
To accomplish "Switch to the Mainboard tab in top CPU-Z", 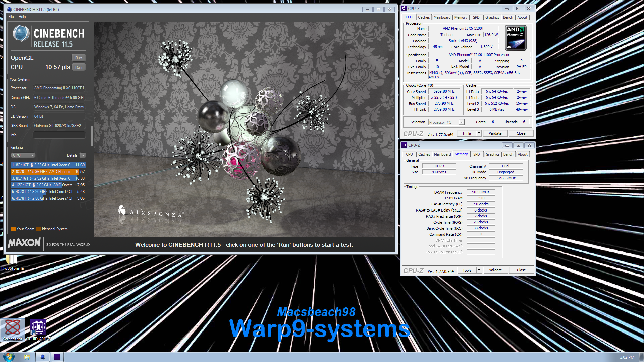I will point(442,17).
